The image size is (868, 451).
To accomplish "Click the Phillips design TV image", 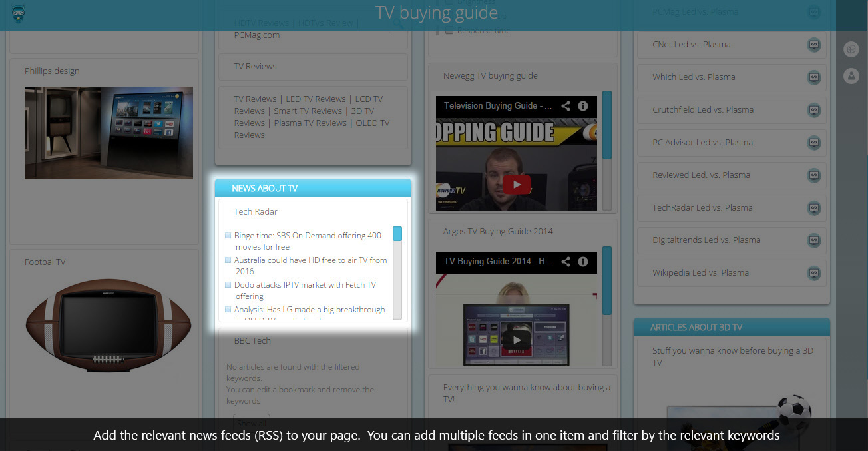I will coord(108,133).
